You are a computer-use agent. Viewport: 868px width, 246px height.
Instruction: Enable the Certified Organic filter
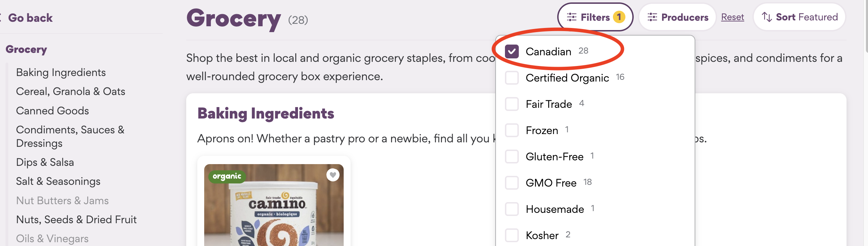click(x=512, y=78)
